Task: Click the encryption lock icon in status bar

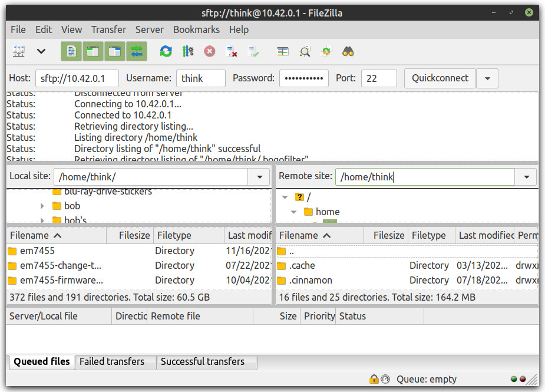Action: point(374,379)
